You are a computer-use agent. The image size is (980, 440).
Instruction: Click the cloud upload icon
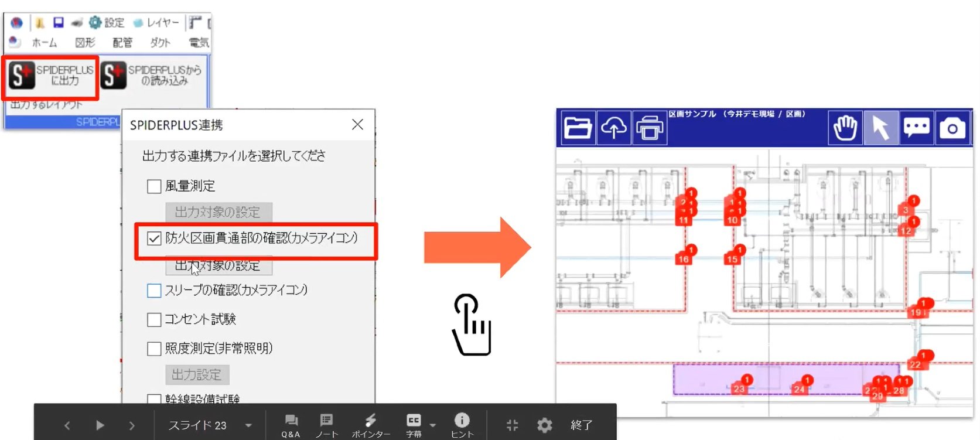(614, 127)
